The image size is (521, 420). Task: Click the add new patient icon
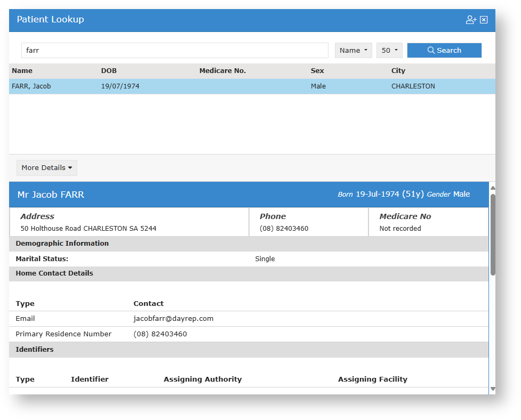(x=471, y=20)
